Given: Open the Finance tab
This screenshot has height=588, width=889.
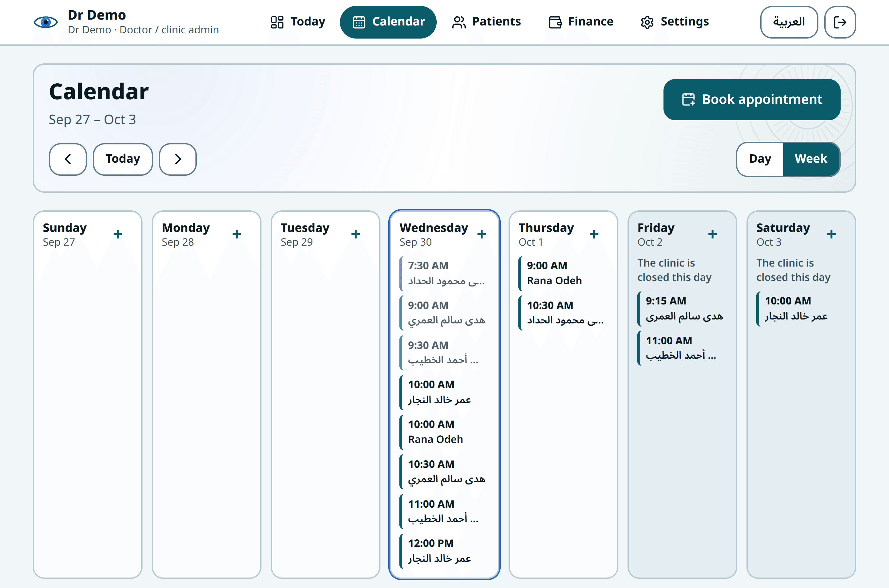Looking at the screenshot, I should 581,22.
